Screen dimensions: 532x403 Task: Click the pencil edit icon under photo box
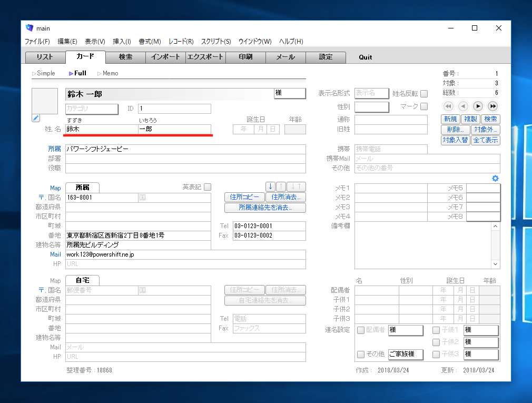[x=36, y=118]
